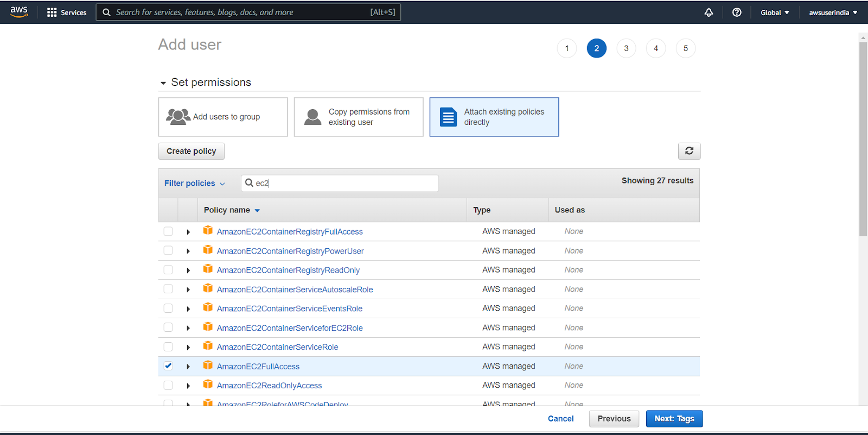The height and width of the screenshot is (435, 868).
Task: Sort by the Policy name column header
Action: click(232, 210)
